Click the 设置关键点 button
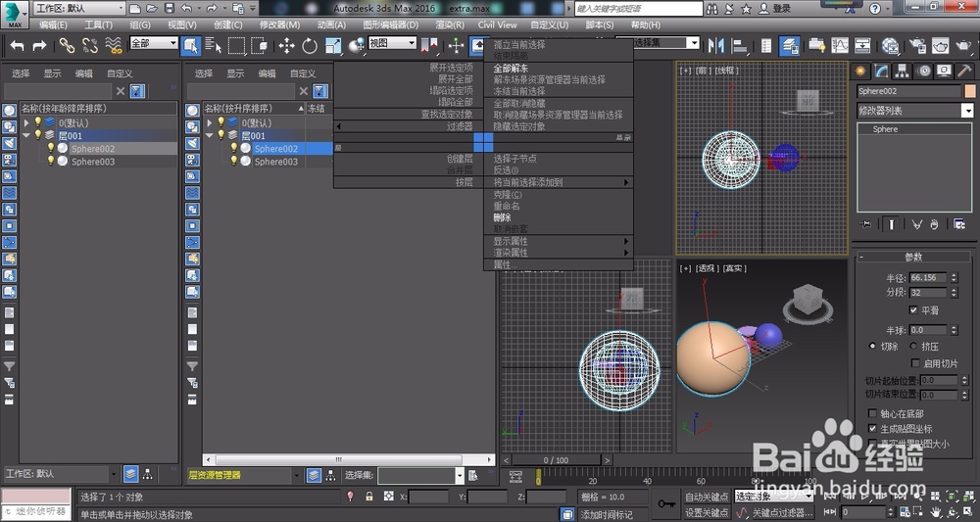The height and width of the screenshot is (522, 980). tap(707, 512)
